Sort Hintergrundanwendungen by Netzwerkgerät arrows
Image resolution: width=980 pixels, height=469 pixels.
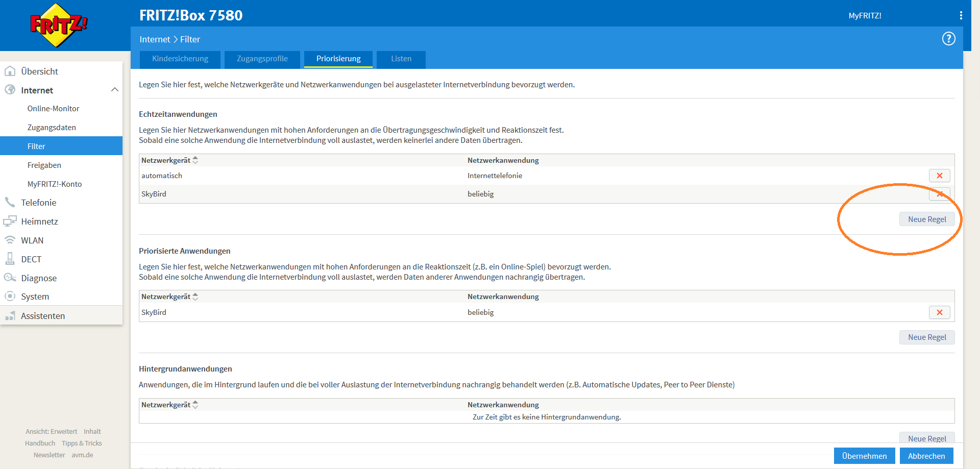click(195, 405)
